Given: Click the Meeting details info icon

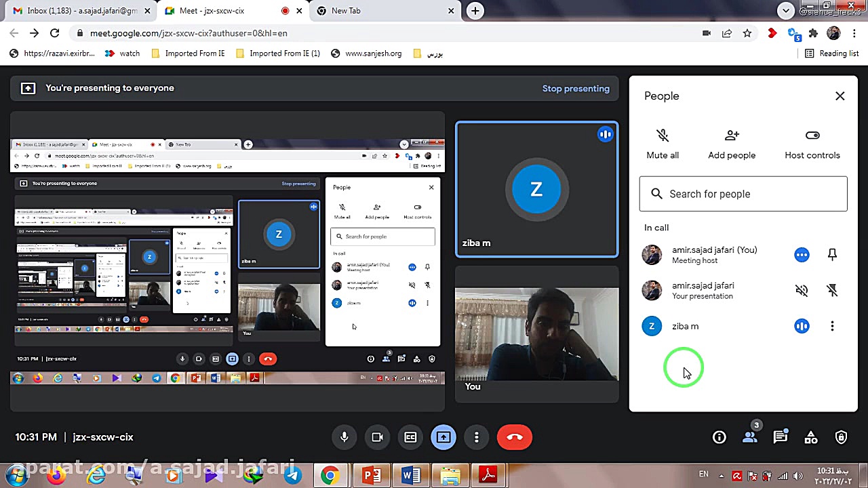Looking at the screenshot, I should pos(719,437).
